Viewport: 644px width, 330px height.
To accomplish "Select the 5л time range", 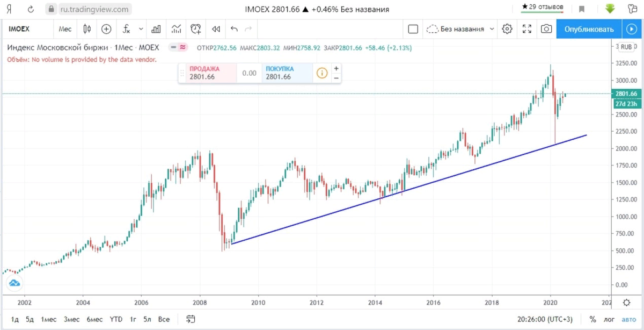I will tap(147, 319).
